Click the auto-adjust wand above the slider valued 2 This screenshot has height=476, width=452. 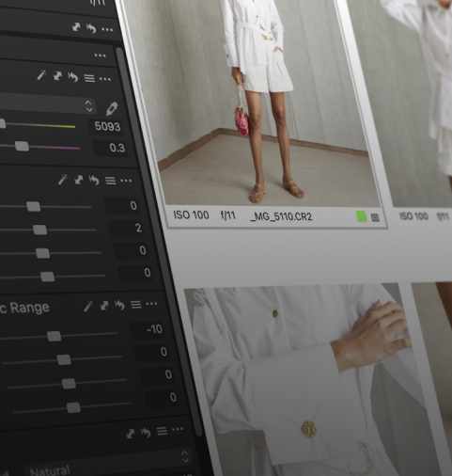(x=63, y=180)
